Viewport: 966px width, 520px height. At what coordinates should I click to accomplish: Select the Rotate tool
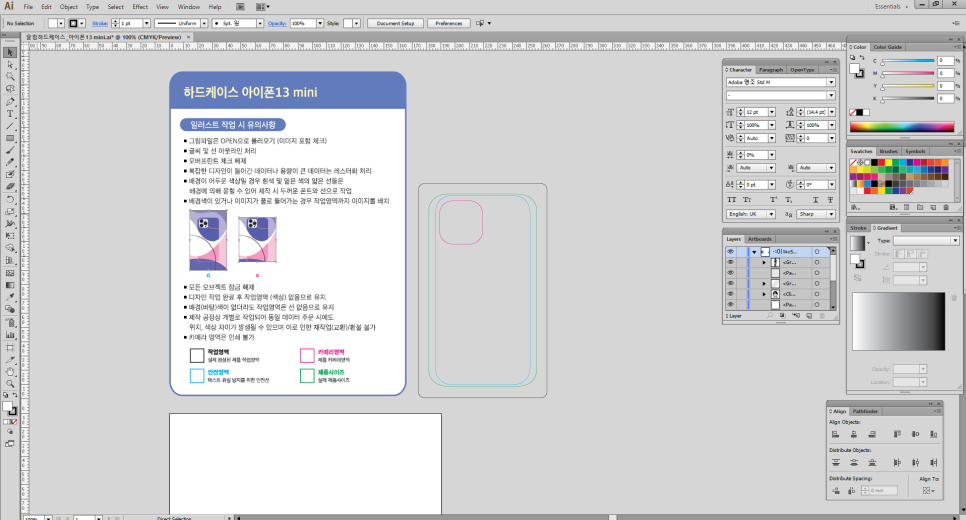(x=10, y=199)
